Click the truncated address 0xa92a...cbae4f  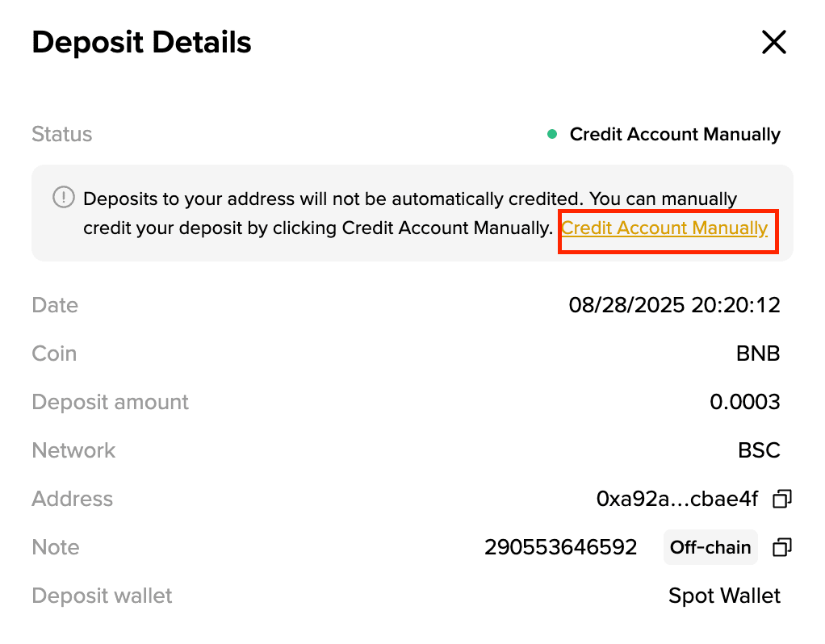676,500
